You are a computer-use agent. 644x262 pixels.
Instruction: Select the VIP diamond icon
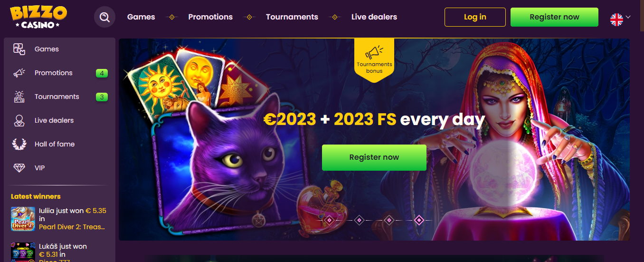(x=19, y=168)
